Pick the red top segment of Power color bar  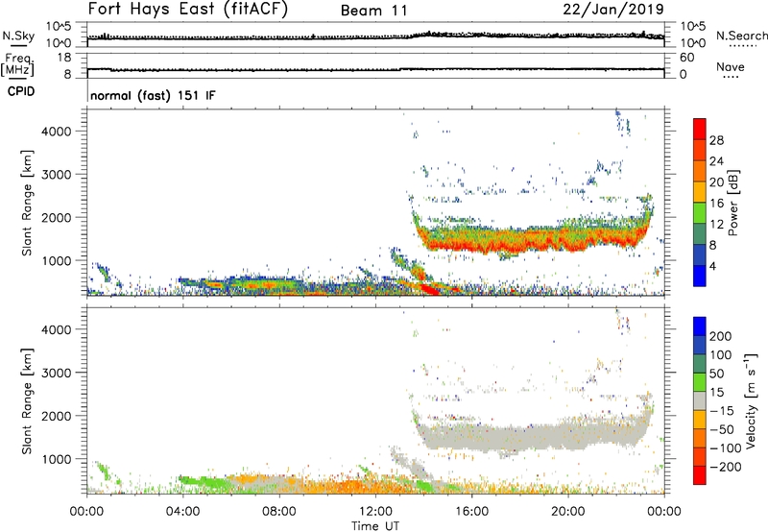[x=700, y=130]
